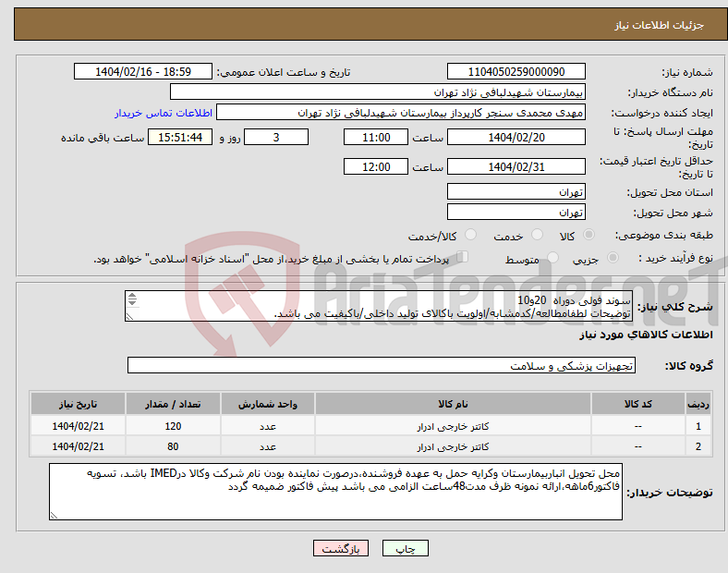Toggle the treasury bonds payment checkbox

(463, 257)
